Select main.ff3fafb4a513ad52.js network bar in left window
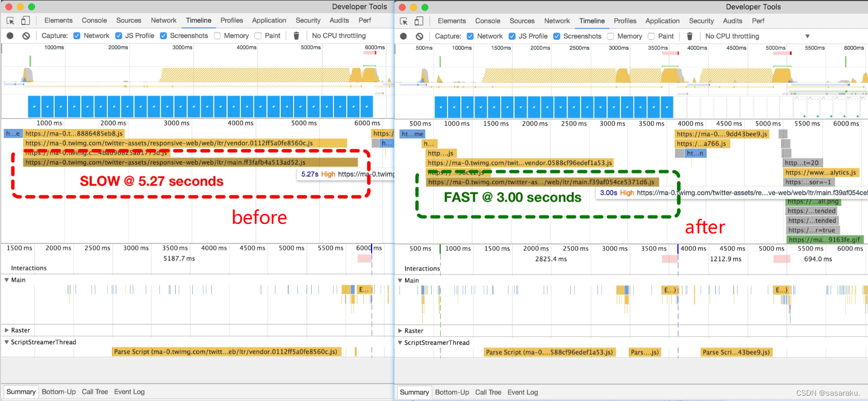The image size is (868, 401). (191, 162)
